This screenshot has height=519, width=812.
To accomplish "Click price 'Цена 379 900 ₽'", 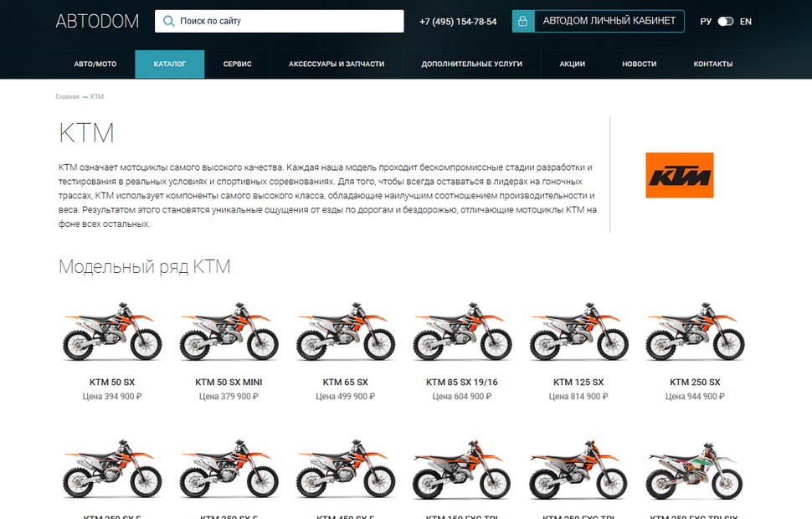I will pos(229,396).
